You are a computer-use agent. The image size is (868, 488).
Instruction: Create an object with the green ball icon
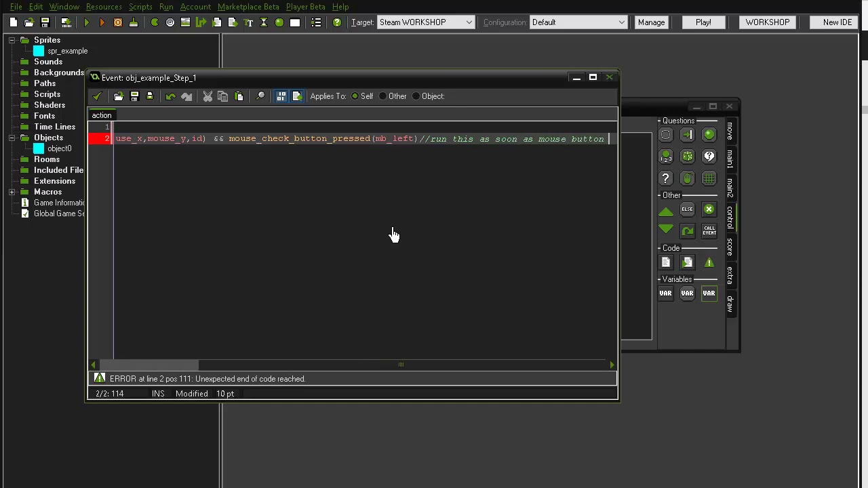tap(279, 22)
